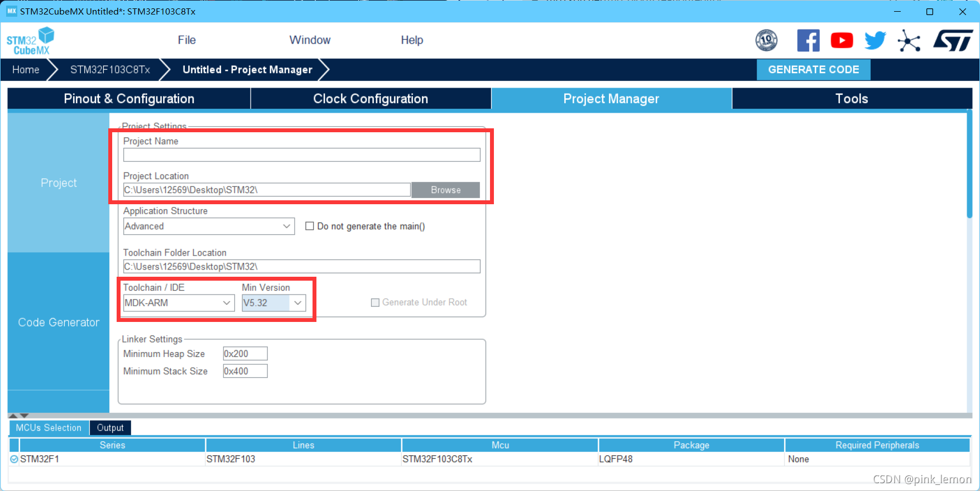Sort by Series column header
Screen dimensions: 980x491
(112, 445)
